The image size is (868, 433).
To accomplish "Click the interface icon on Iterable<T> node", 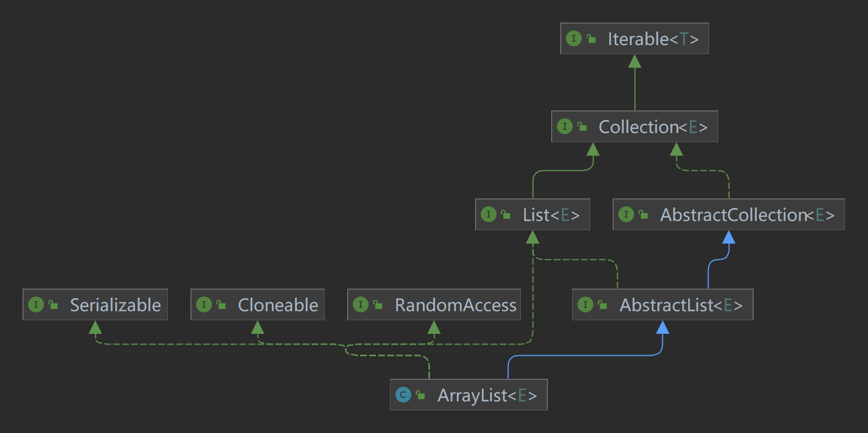I will 574,38.
